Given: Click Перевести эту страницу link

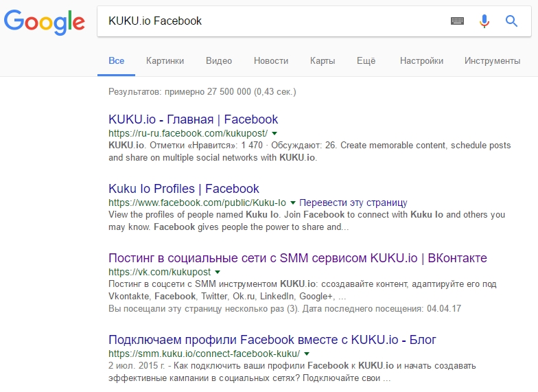Looking at the screenshot, I should (353, 203).
